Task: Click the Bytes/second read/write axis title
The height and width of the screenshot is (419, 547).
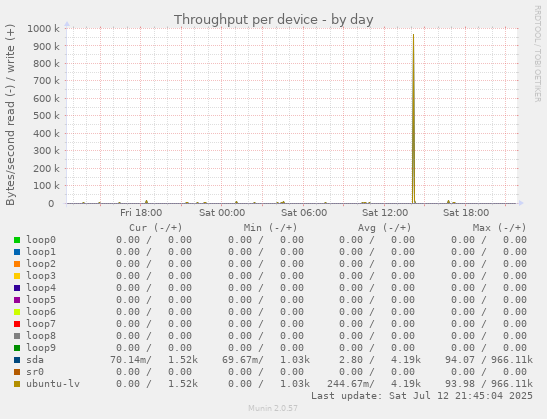Action: [10, 114]
